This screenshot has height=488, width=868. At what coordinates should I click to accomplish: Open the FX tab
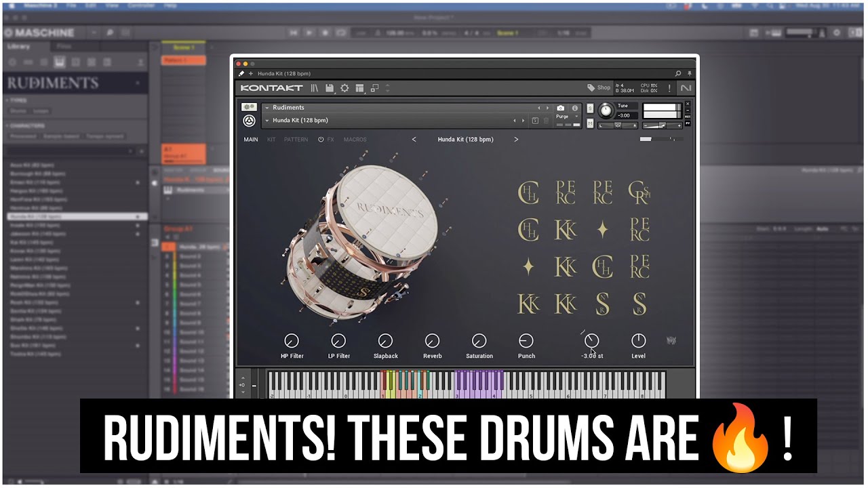[x=331, y=140]
